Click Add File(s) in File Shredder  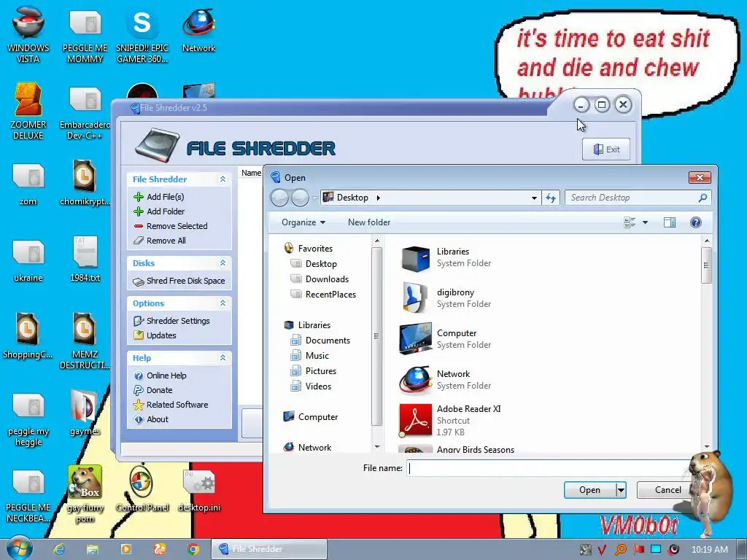coord(165,197)
